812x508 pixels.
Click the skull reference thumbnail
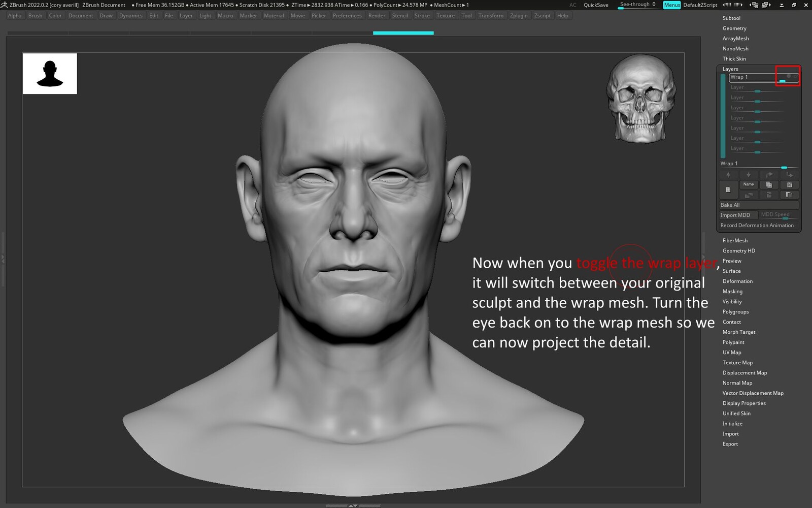pos(640,98)
